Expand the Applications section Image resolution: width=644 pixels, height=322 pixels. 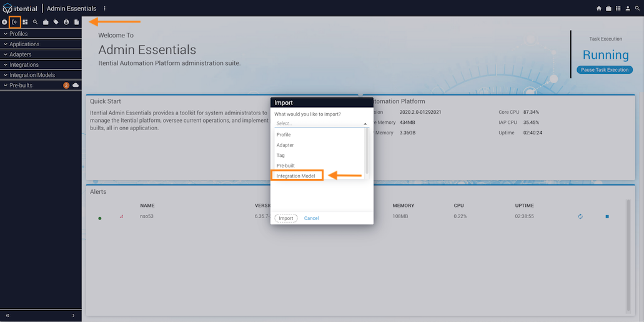(x=41, y=44)
